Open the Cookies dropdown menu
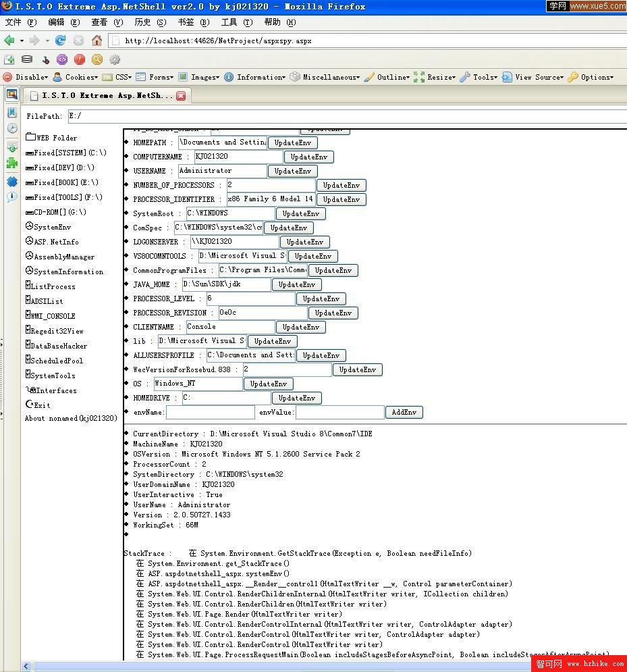This screenshot has width=627, height=672. coord(76,77)
